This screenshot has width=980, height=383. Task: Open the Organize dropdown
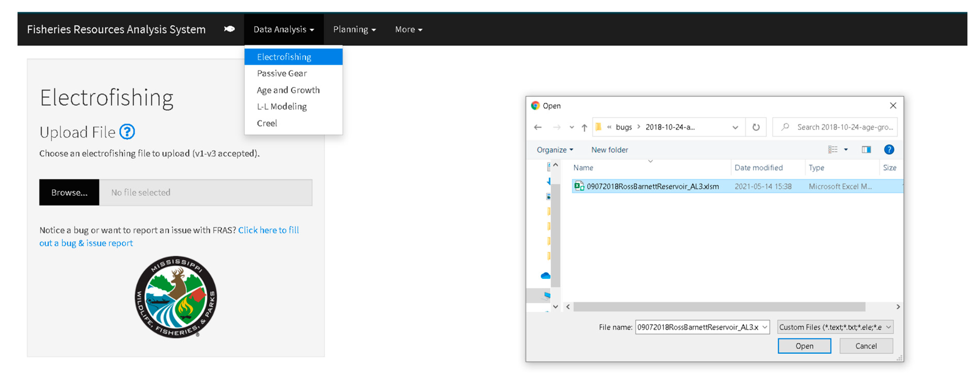click(554, 150)
